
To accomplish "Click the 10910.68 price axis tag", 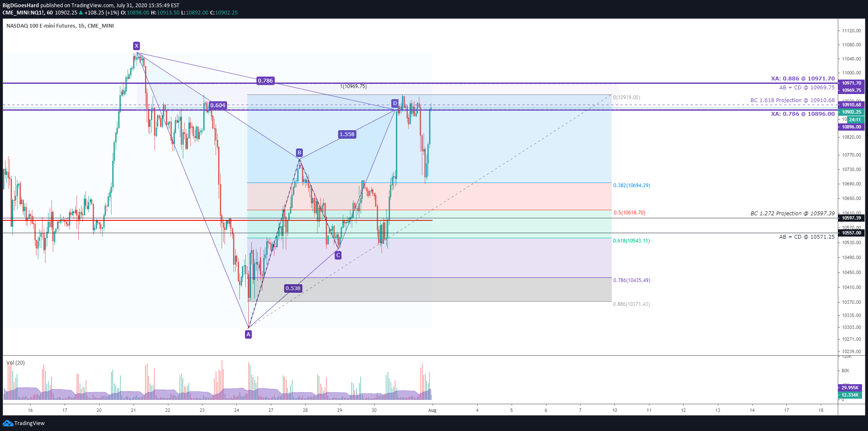I will pyautogui.click(x=851, y=105).
